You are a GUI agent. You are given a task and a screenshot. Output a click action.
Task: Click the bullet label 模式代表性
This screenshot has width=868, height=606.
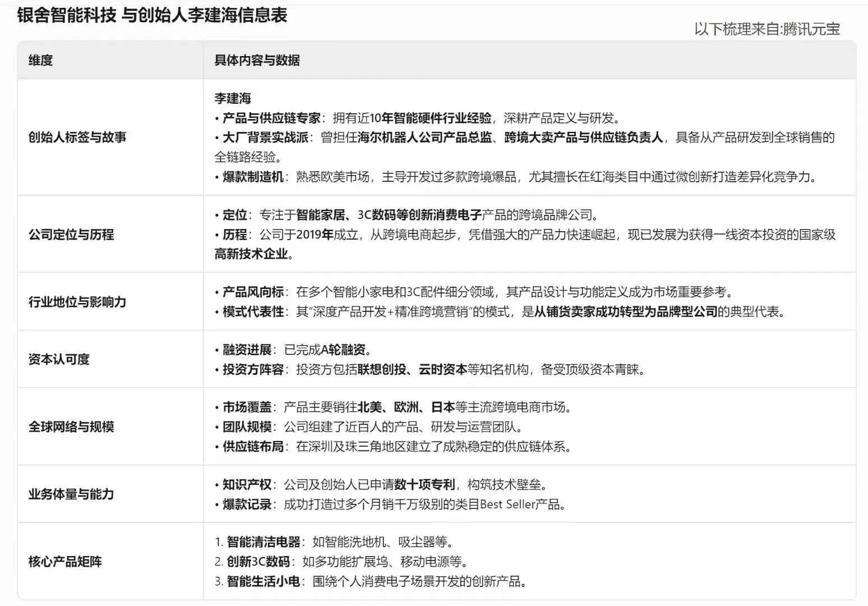point(253,311)
